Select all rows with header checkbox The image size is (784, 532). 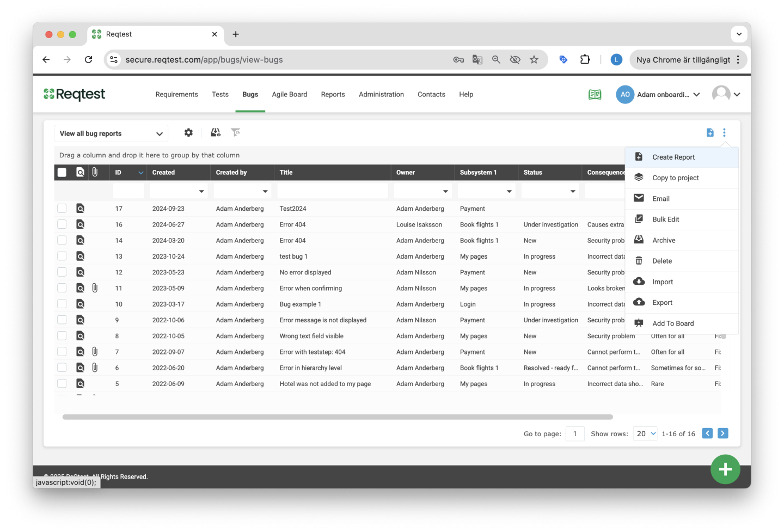[x=62, y=173]
